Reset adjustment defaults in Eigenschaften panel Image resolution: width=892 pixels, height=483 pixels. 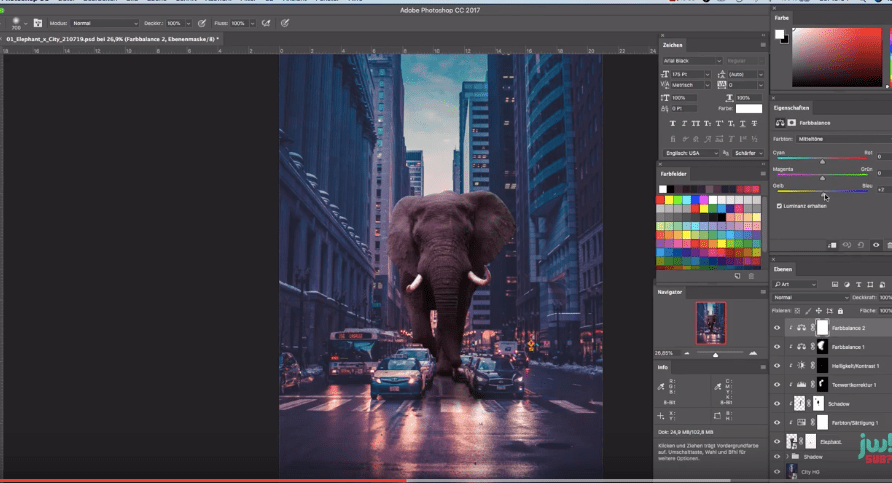861,244
